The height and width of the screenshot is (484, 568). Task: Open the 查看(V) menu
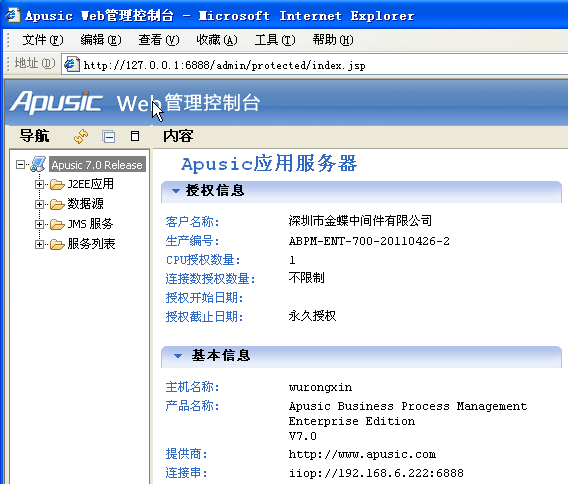159,39
